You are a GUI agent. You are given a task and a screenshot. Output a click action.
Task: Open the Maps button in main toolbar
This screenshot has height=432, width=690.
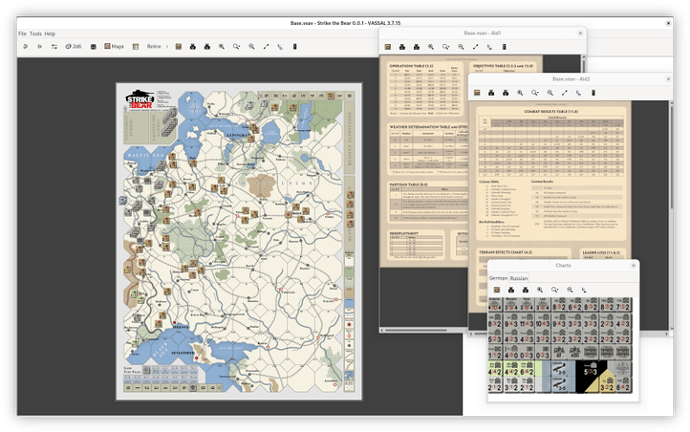pyautogui.click(x=114, y=46)
